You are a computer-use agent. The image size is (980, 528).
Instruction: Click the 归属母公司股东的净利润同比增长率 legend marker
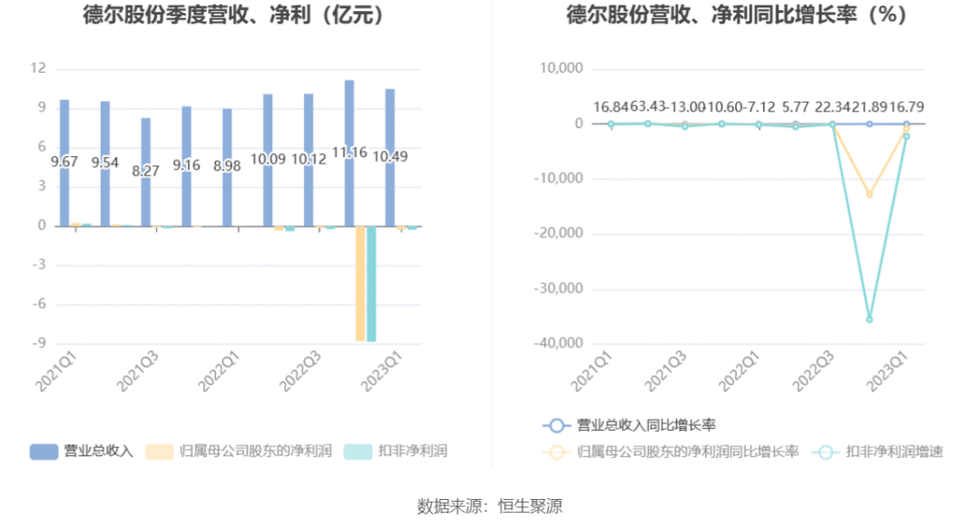[x=556, y=451]
